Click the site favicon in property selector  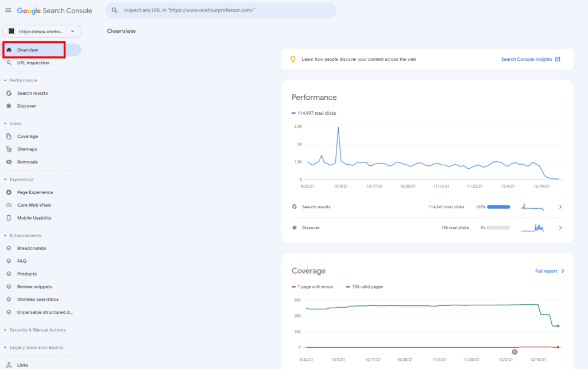[11, 31]
